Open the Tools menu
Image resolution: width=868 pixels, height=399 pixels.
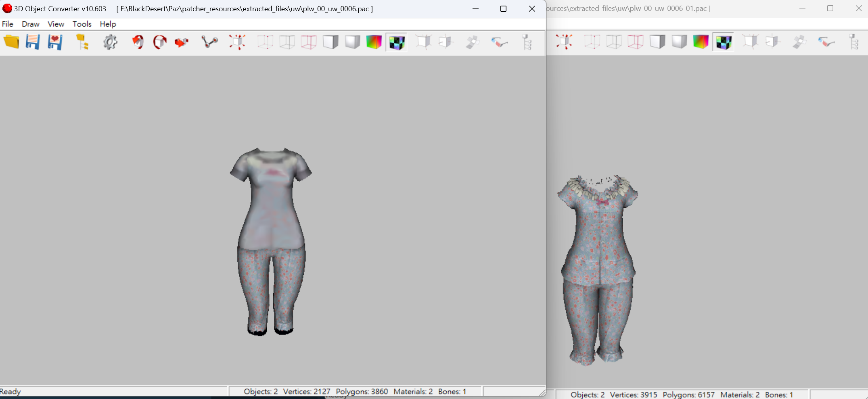tap(82, 24)
